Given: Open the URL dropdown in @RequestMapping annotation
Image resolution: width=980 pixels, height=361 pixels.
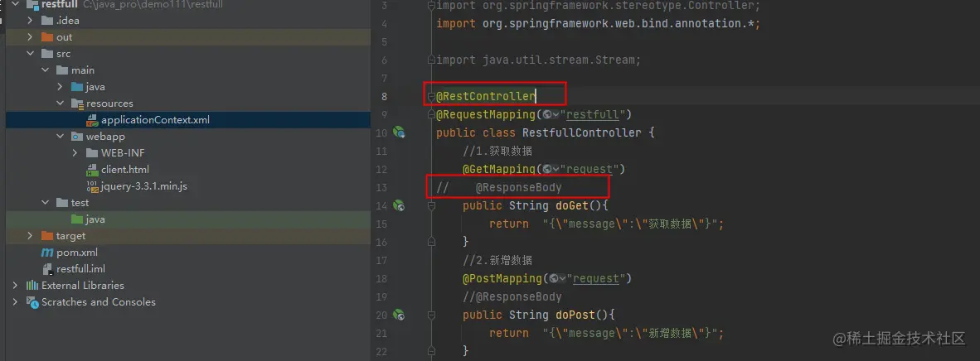Looking at the screenshot, I should pos(551,114).
